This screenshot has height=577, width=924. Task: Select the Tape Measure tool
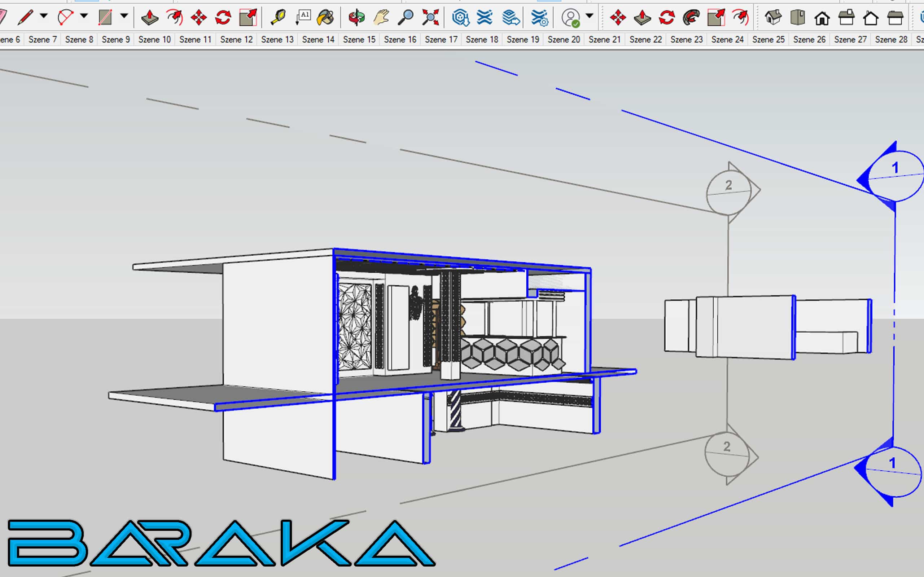click(x=278, y=17)
